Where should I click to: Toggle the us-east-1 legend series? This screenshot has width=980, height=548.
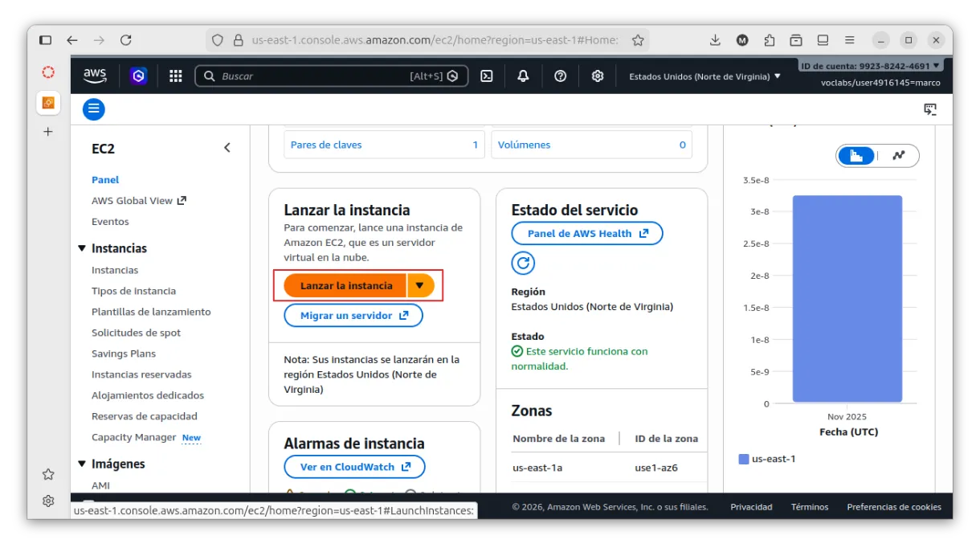pyautogui.click(x=766, y=459)
